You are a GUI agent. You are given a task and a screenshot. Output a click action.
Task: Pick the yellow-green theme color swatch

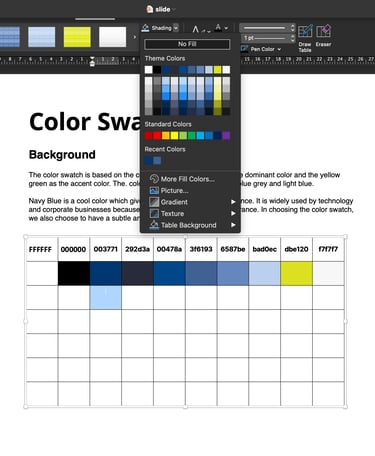pyautogui.click(x=217, y=70)
